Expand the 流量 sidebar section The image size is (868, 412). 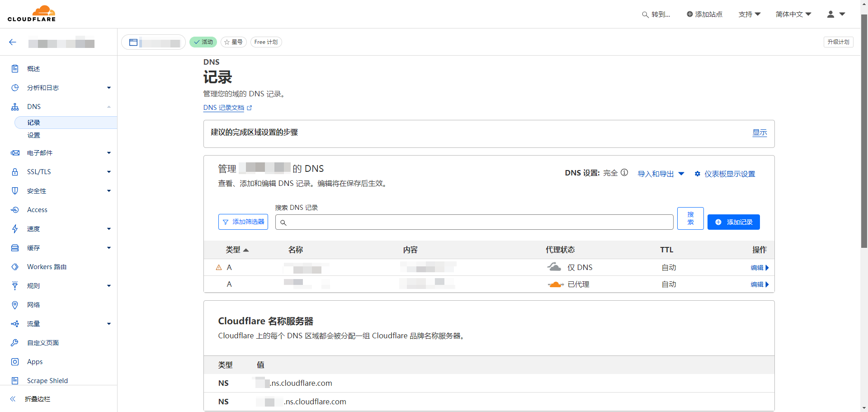click(109, 324)
